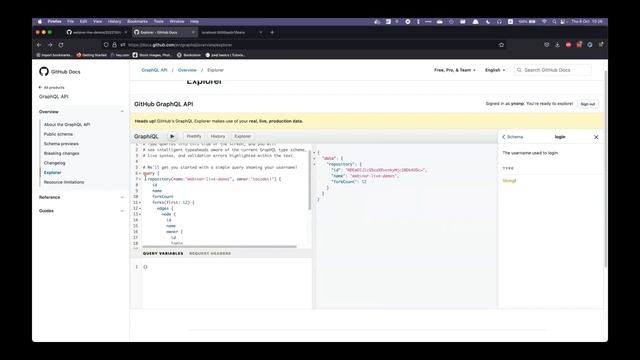Click the Prettify button
640x360 pixels.
tap(194, 136)
